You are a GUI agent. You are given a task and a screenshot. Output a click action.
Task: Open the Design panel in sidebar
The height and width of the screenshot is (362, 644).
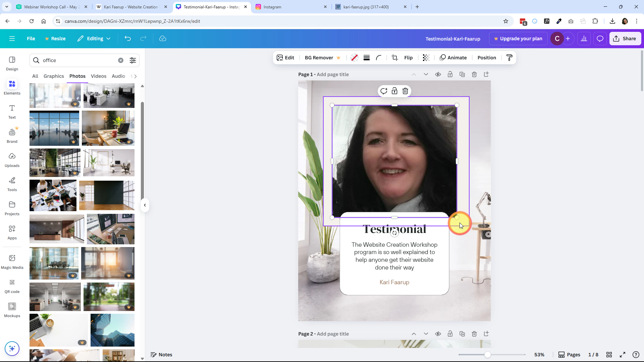pos(12,63)
